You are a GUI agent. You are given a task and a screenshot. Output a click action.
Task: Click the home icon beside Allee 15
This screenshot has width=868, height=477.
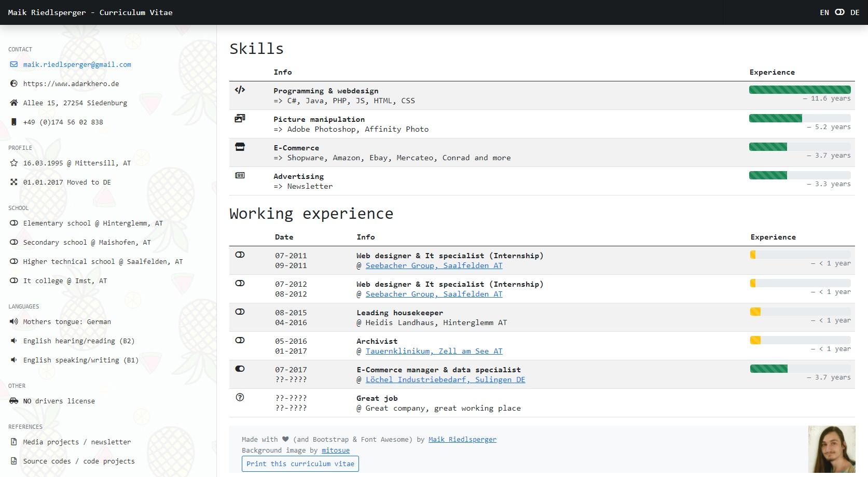point(13,103)
